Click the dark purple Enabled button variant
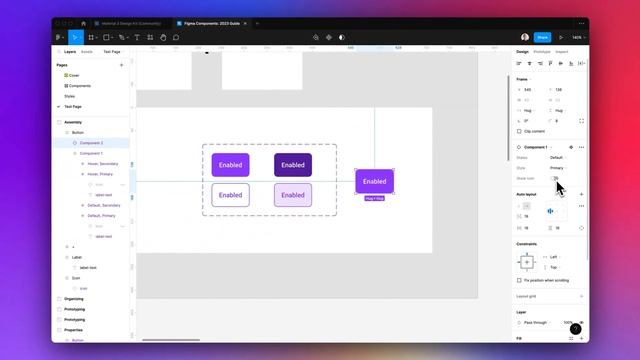This screenshot has height=360, width=640. click(293, 165)
